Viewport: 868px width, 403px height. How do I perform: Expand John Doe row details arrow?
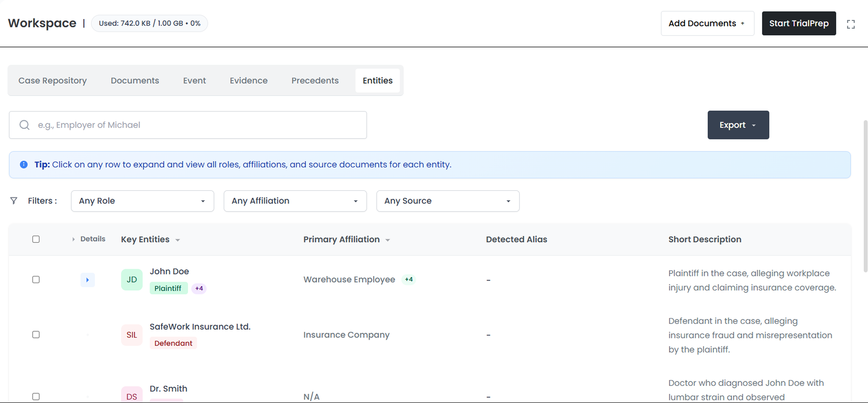[87, 280]
